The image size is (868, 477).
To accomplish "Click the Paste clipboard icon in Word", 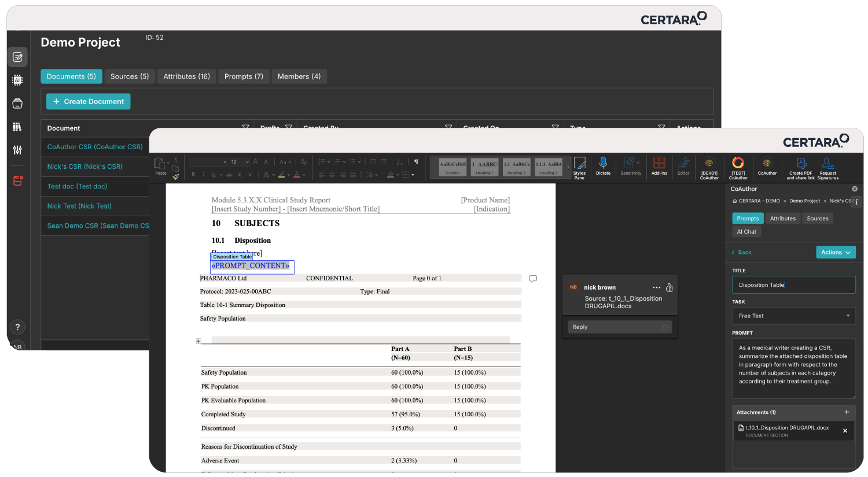I will click(x=159, y=162).
